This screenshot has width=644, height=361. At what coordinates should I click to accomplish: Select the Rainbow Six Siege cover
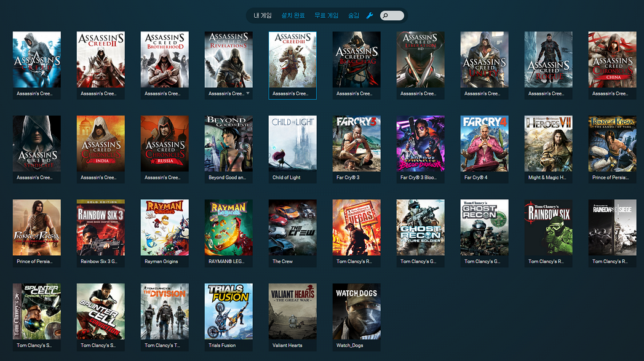612,228
